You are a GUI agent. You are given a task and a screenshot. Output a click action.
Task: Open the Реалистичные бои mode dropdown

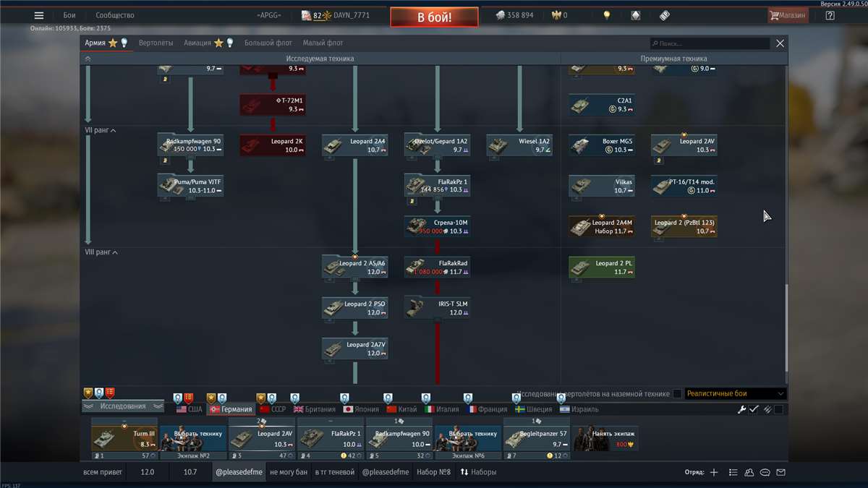(735, 394)
